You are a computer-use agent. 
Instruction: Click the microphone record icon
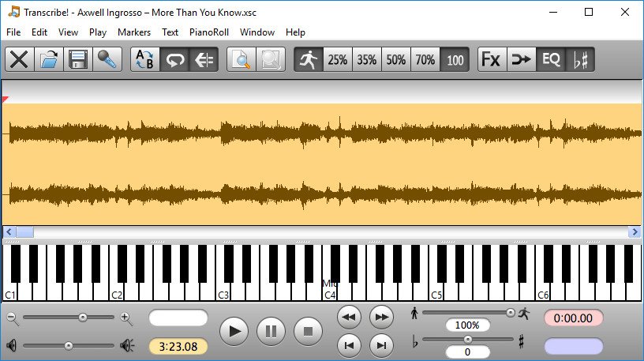click(x=107, y=60)
